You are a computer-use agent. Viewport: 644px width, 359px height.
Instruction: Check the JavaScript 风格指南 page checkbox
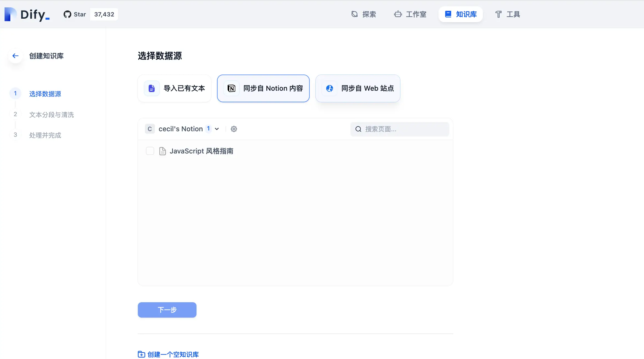tap(150, 151)
